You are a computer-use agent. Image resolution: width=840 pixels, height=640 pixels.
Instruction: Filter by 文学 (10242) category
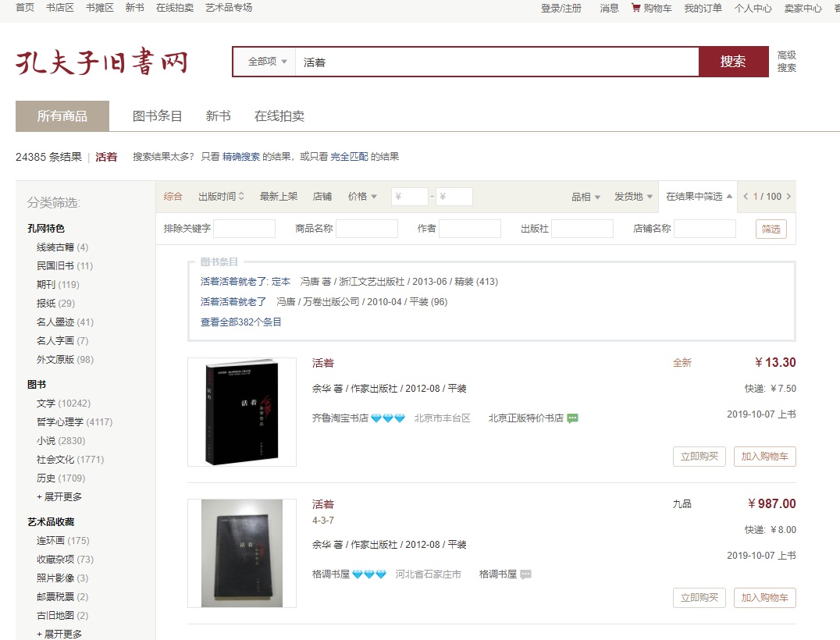[x=63, y=404]
